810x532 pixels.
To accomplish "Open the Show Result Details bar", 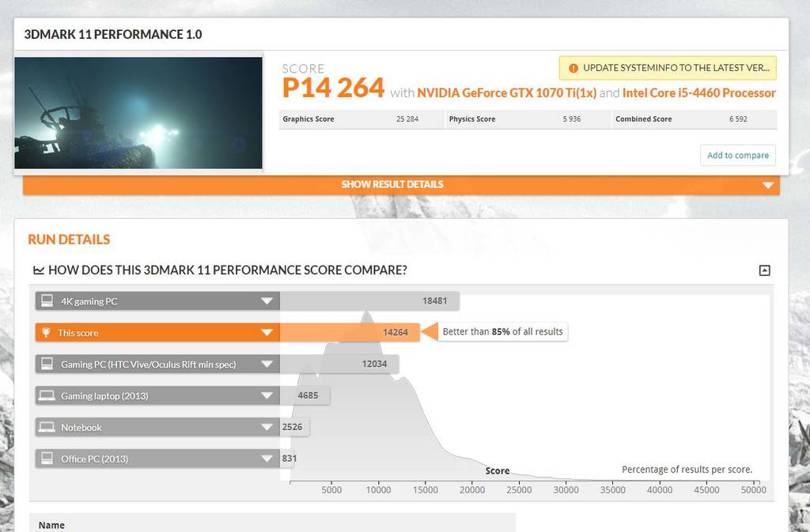I will [401, 185].
